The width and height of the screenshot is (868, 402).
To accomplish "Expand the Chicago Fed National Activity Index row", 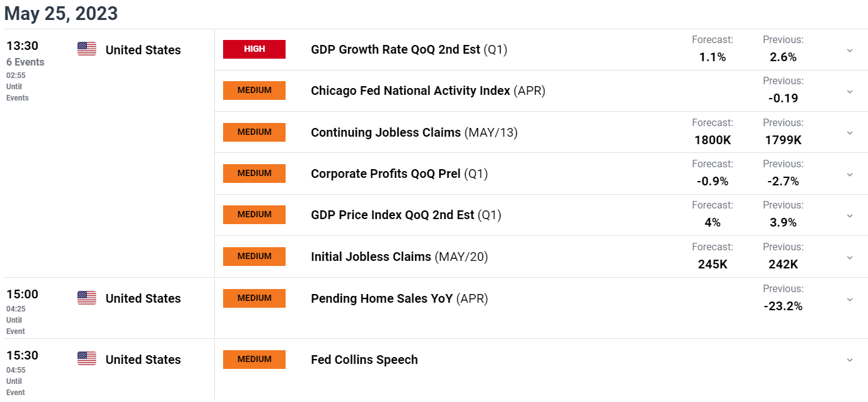I will (x=850, y=91).
